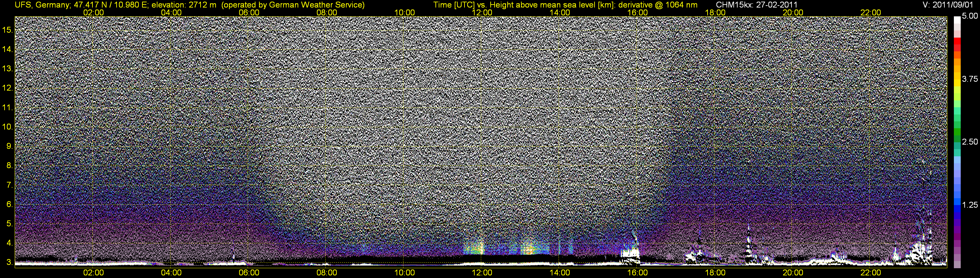Viewport: 980px width, 278px height.
Task: Click the 02:00 label on the bottom time axis
Action: 93,273
